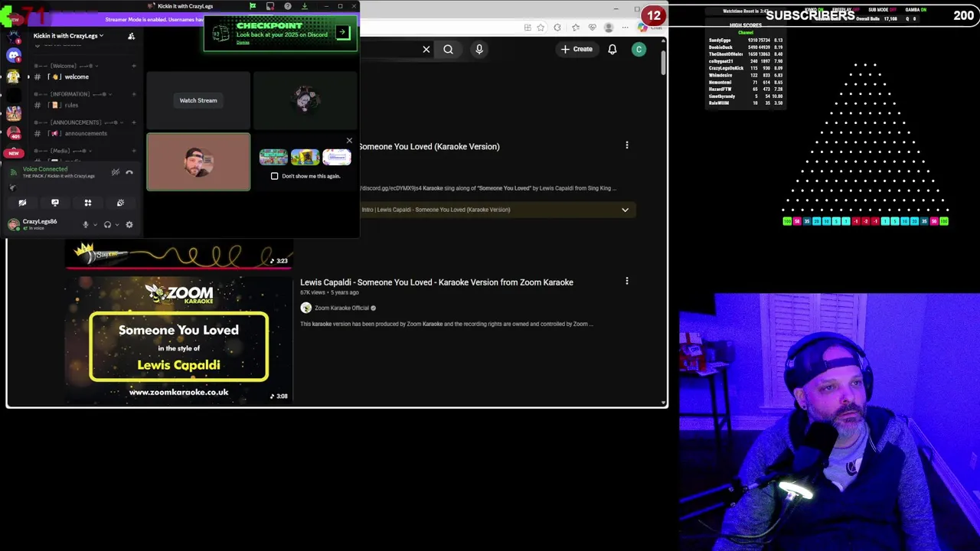
Task: Select your own video tile with capped avatar
Action: coord(198,161)
